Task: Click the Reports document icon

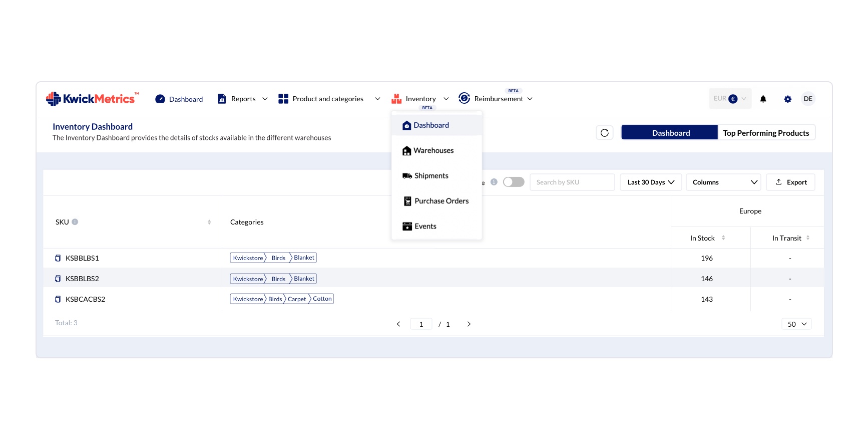Action: [x=222, y=99]
